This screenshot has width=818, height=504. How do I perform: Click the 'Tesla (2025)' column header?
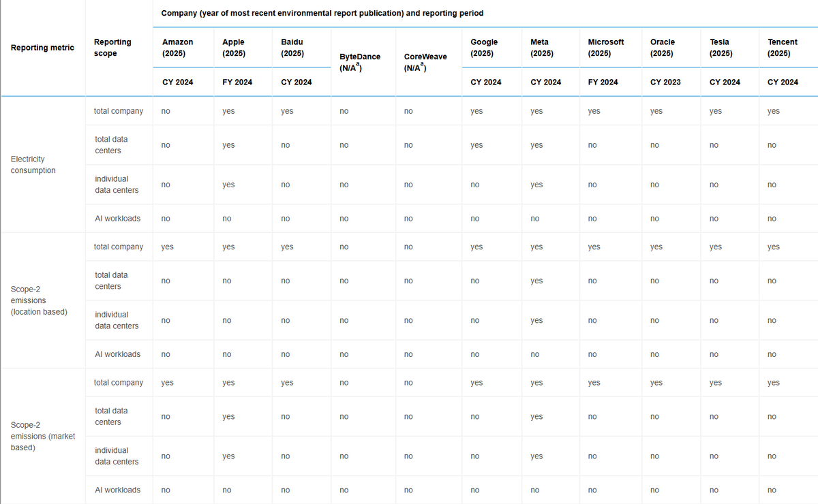tap(721, 48)
